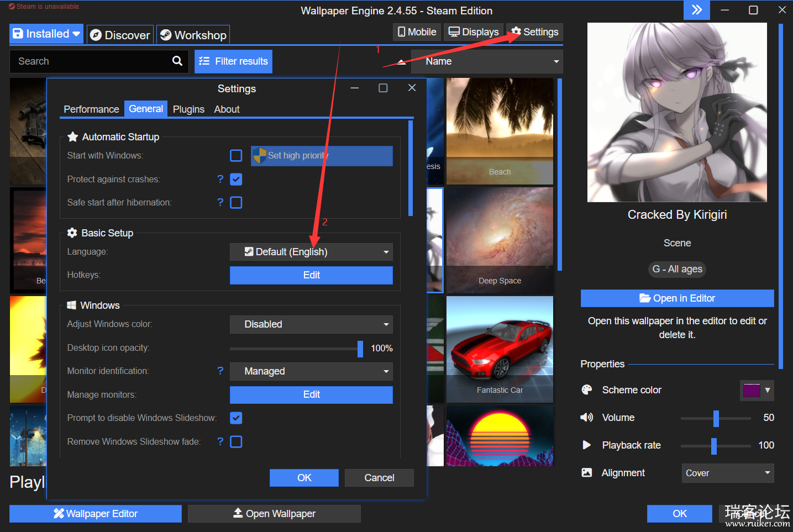Open the Mobile device panel
Screen dimensions: 793x532
[417, 32]
